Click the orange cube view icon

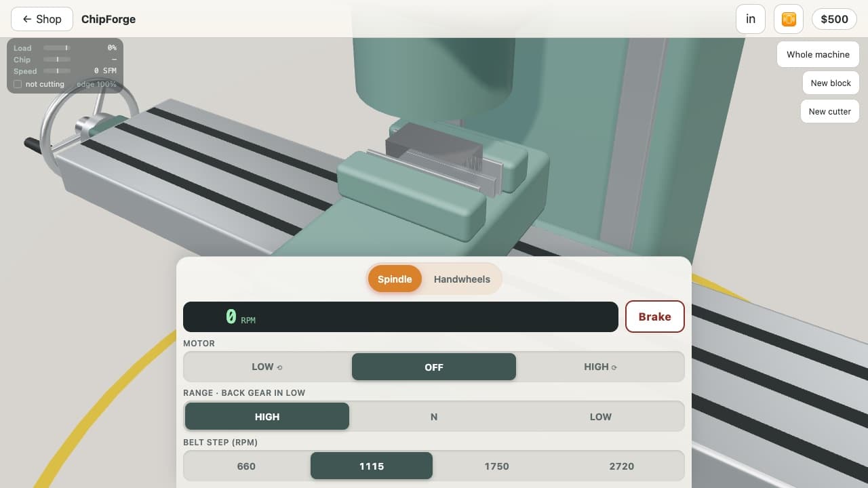[789, 19]
